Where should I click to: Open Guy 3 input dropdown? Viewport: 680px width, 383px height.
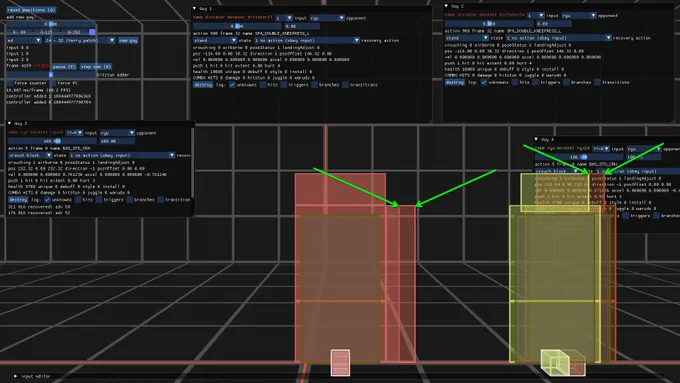pos(74,133)
